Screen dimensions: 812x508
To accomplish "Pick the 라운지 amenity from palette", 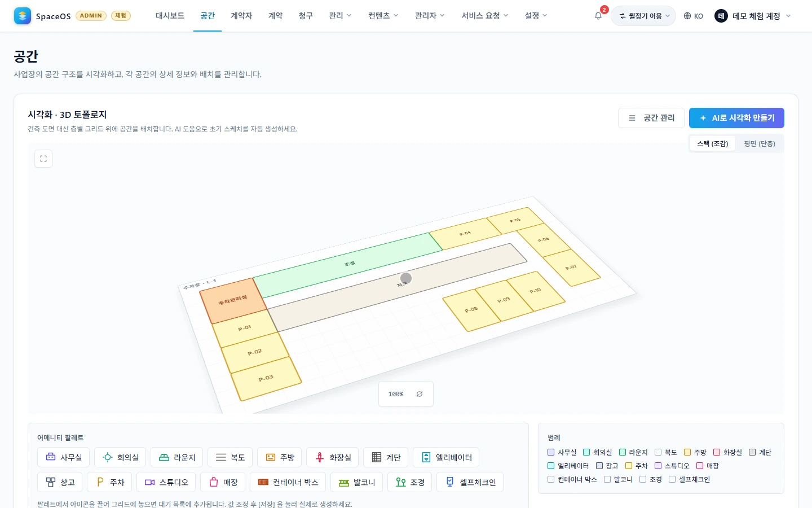I will pyautogui.click(x=176, y=457).
